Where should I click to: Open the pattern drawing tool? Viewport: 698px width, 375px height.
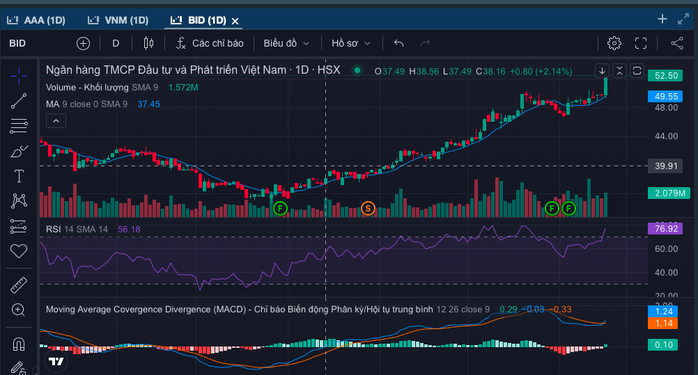point(19,201)
